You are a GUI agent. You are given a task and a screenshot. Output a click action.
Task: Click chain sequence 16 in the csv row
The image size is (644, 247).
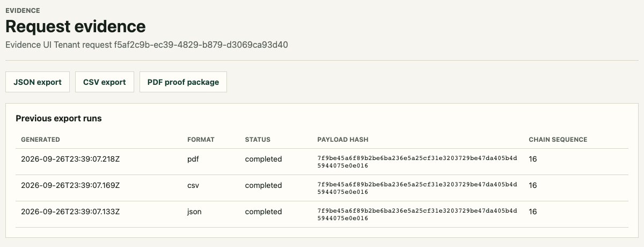pyautogui.click(x=533, y=185)
